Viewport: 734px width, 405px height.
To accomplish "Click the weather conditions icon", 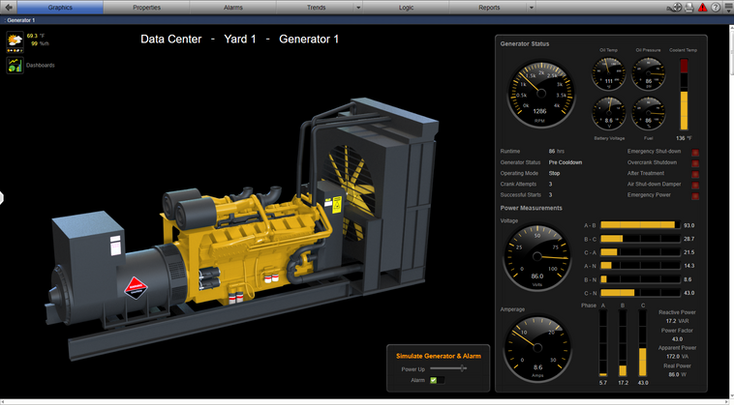I will [15, 41].
